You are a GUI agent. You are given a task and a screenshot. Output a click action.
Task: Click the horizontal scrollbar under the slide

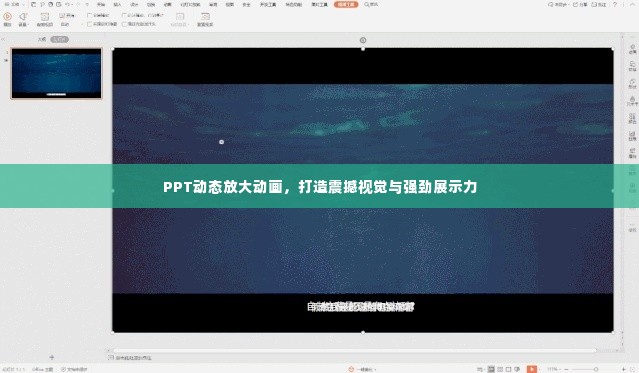click(355, 350)
